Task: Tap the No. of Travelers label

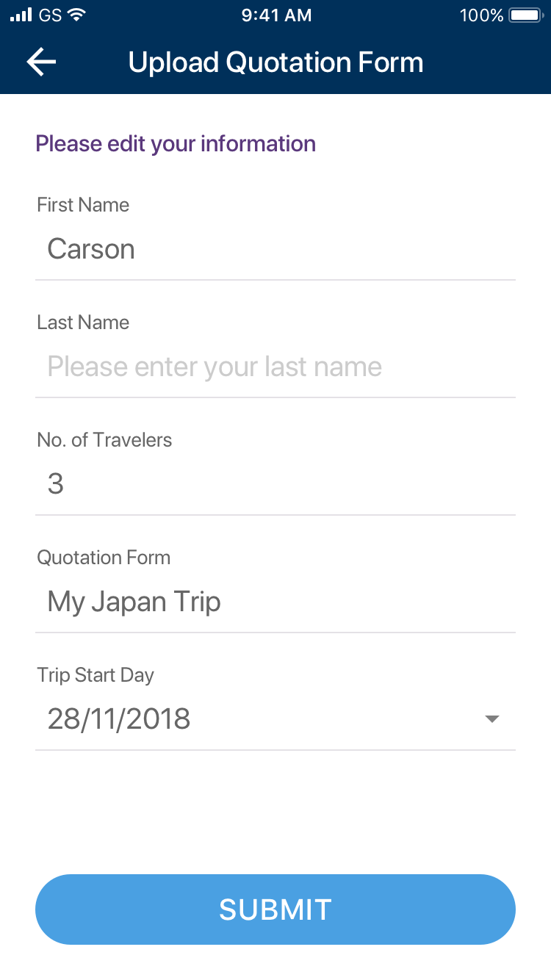Action: [104, 440]
